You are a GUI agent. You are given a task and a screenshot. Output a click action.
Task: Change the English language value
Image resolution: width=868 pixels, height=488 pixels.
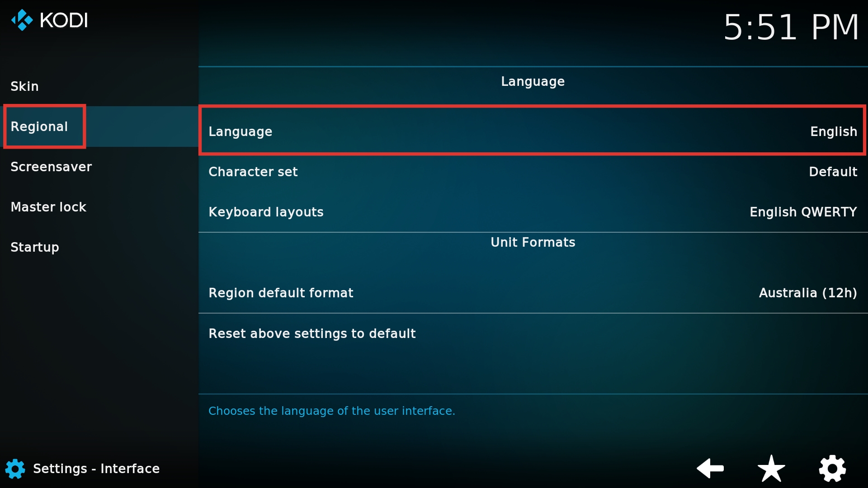point(834,131)
